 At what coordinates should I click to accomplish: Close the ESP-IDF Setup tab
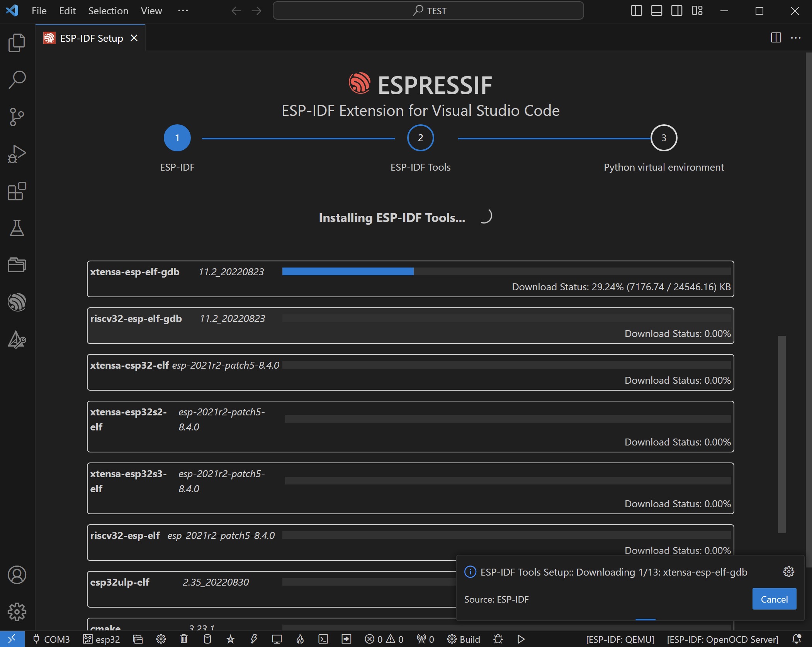(x=134, y=38)
